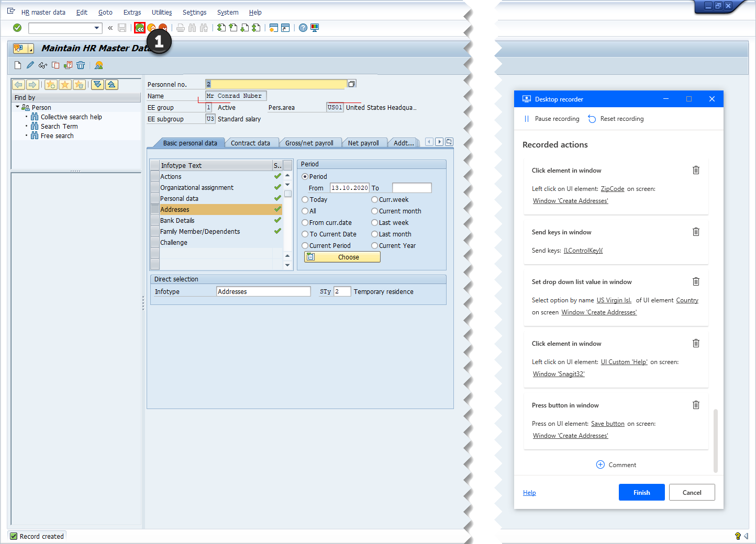Screen dimensions: 756x544
Task: Click the Change pencil icon
Action: click(30, 65)
